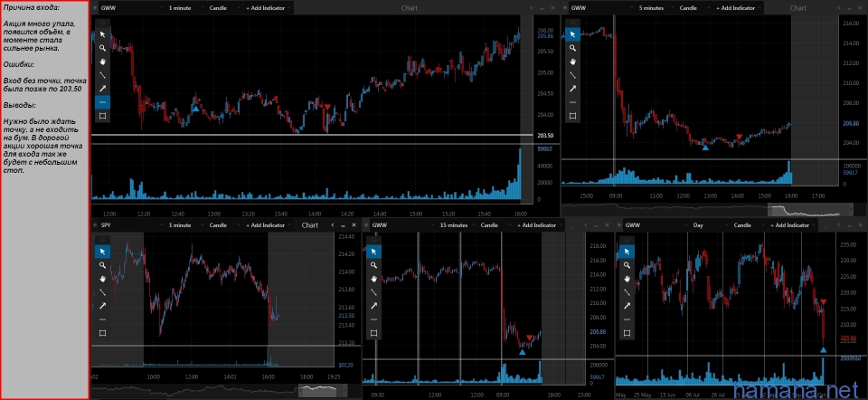The image size is (868, 400).
Task: Select the horizontal line tool in GWW 5 minutes chart
Action: click(573, 102)
